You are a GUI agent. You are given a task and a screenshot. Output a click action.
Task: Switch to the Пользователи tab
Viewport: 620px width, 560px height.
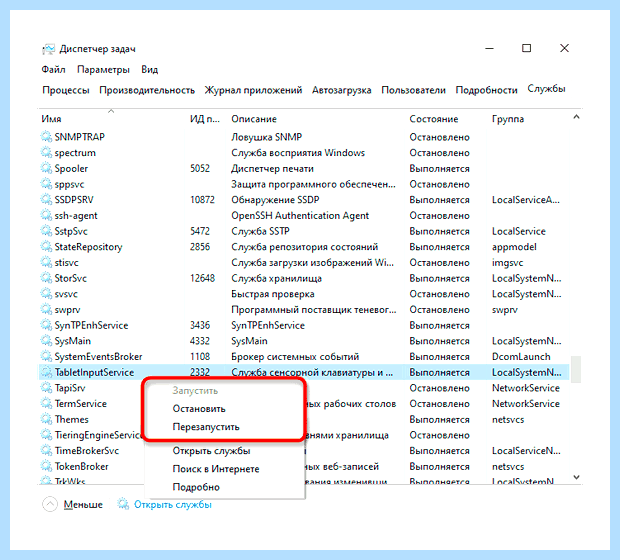click(x=413, y=90)
